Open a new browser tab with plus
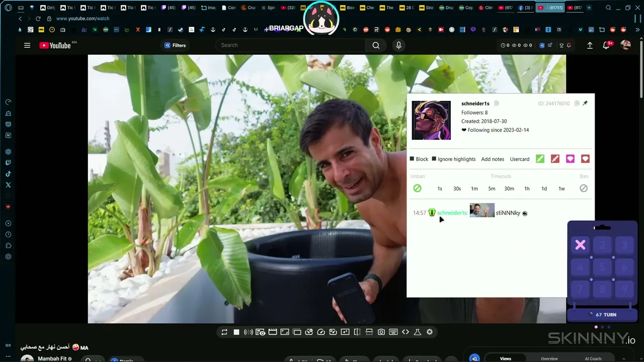The image size is (644, 362). [589, 8]
